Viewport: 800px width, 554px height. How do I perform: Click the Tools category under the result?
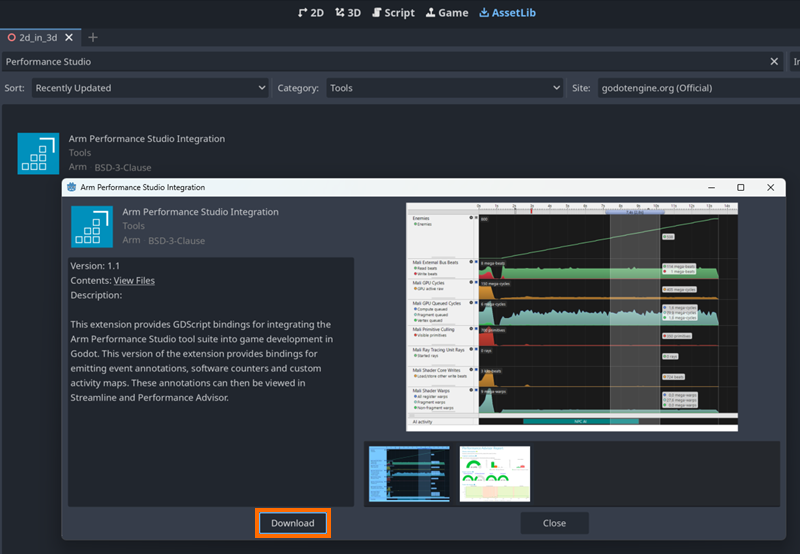coord(80,153)
